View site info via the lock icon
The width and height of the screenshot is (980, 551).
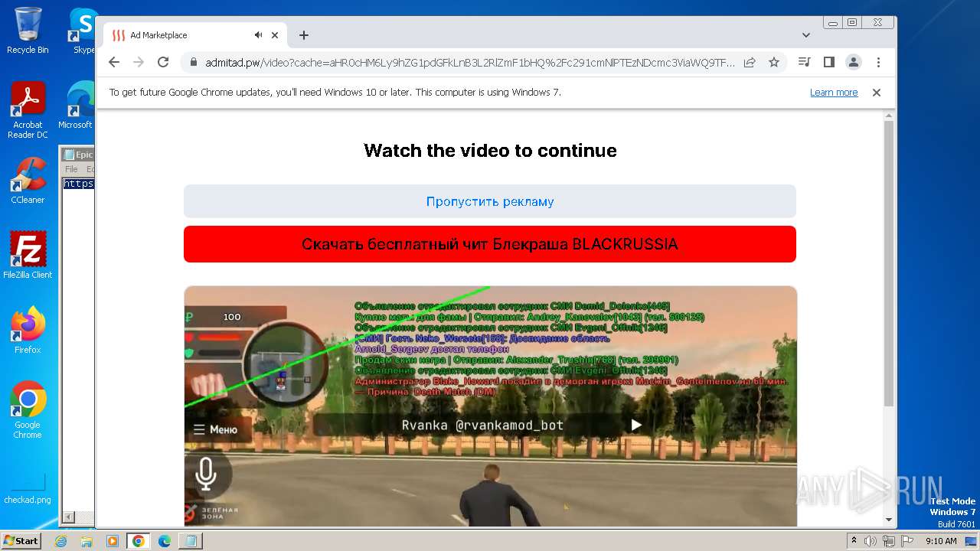(x=193, y=62)
